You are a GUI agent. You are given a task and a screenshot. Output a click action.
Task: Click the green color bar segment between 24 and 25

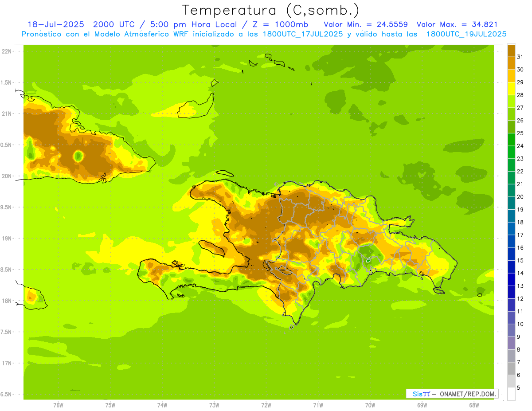coord(511,139)
